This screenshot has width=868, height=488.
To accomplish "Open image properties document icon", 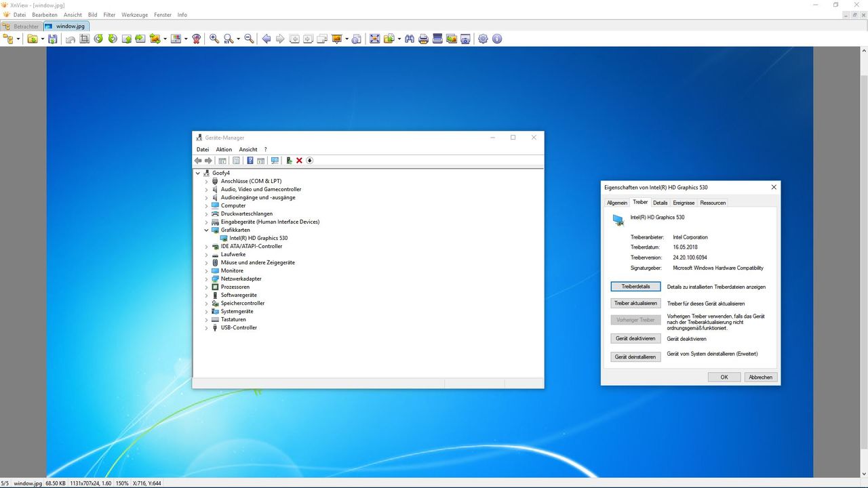I will click(x=357, y=39).
